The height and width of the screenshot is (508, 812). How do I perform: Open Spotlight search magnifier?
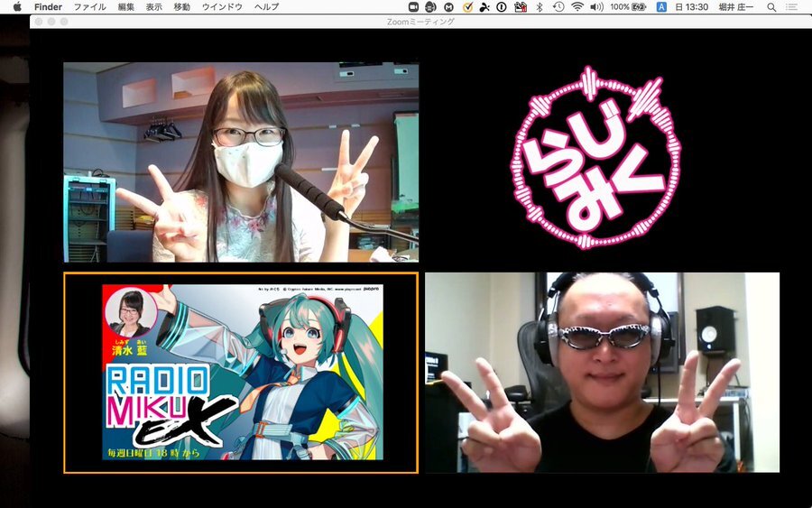pos(771,6)
